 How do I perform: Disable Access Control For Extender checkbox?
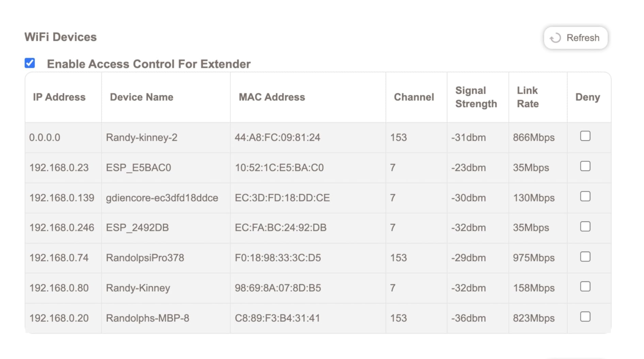tap(30, 63)
